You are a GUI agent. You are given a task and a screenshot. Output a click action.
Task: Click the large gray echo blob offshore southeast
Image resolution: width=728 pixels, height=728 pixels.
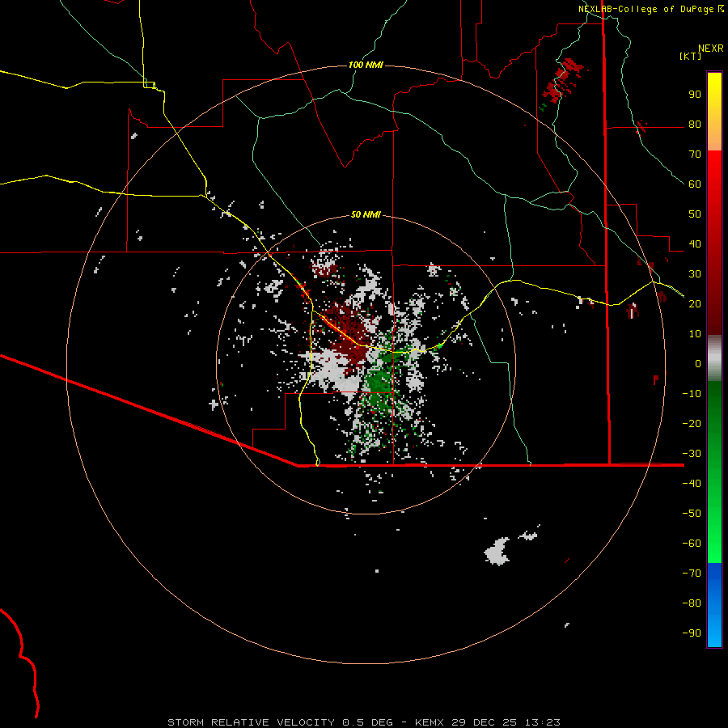point(497,552)
